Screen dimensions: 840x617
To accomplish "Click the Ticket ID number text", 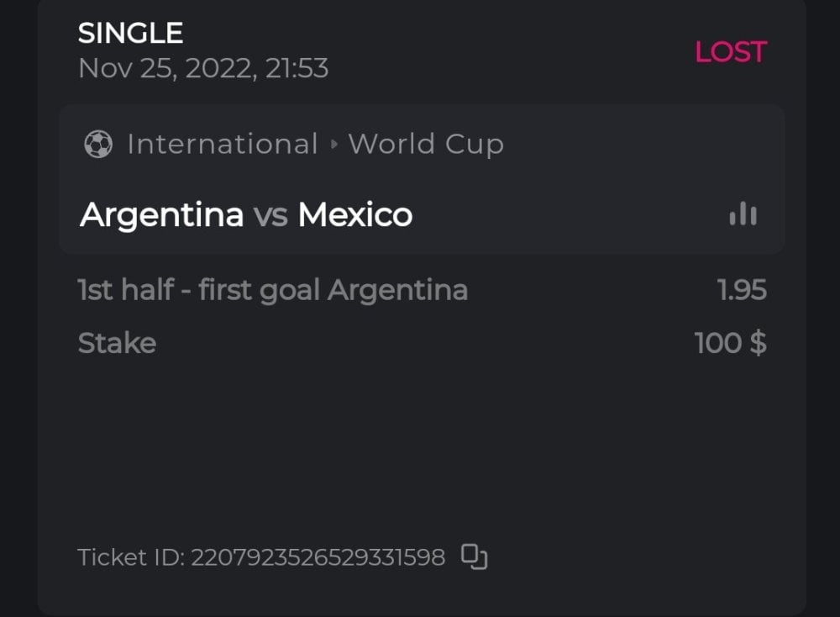I will tap(318, 557).
